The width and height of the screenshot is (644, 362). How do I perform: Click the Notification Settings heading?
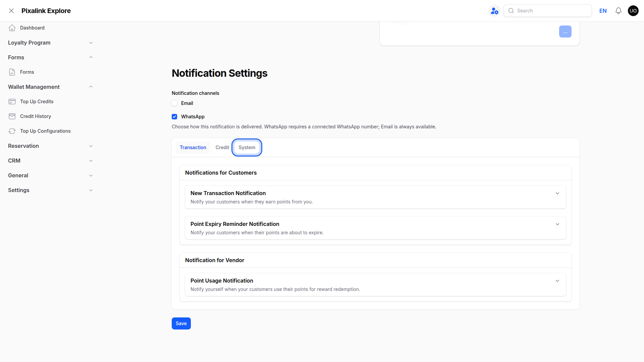pyautogui.click(x=219, y=73)
